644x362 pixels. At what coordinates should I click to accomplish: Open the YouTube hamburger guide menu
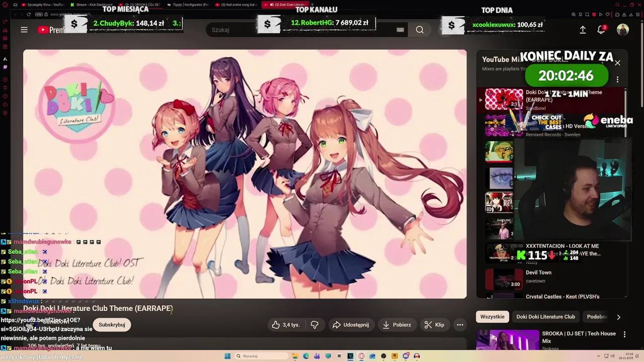coord(24,30)
